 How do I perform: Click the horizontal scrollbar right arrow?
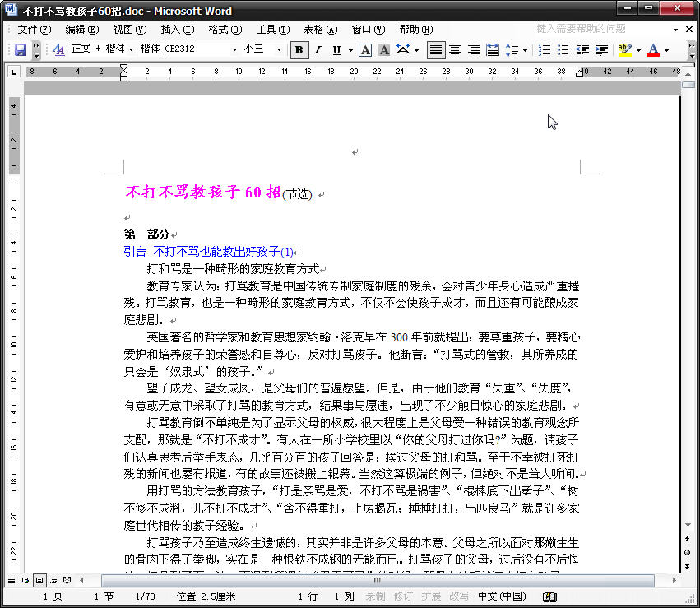click(x=675, y=580)
